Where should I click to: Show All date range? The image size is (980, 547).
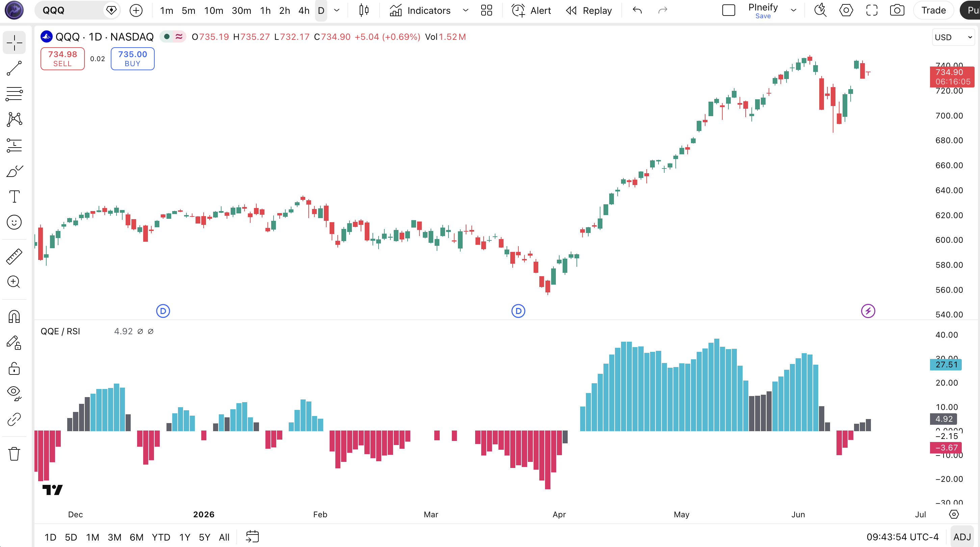pos(224,537)
